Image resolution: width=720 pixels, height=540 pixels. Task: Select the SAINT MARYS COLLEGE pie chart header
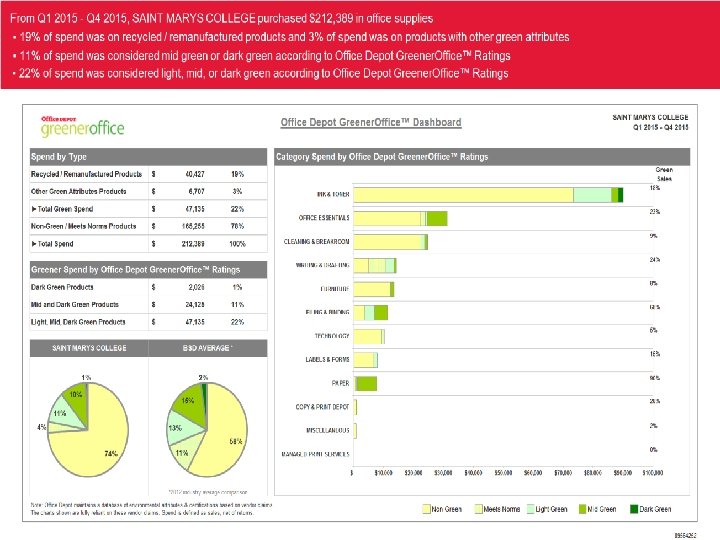pyautogui.click(x=89, y=348)
